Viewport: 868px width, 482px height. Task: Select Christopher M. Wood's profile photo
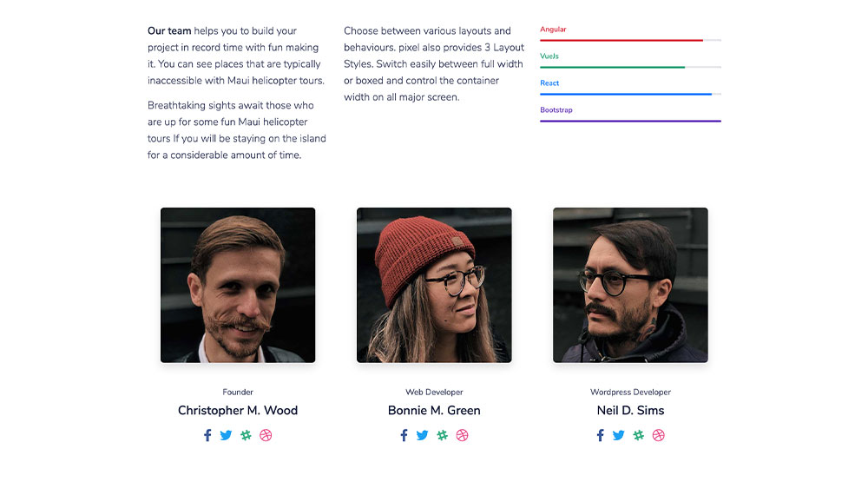pos(238,286)
